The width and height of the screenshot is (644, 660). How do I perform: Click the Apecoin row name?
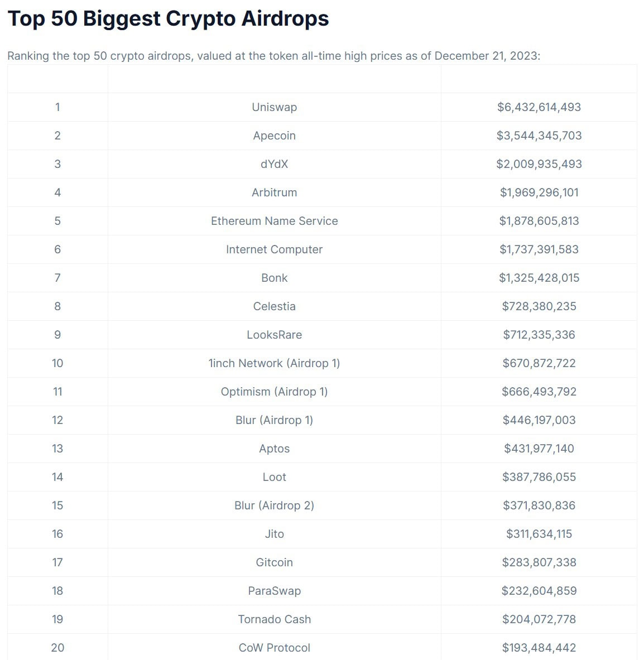coord(274,136)
